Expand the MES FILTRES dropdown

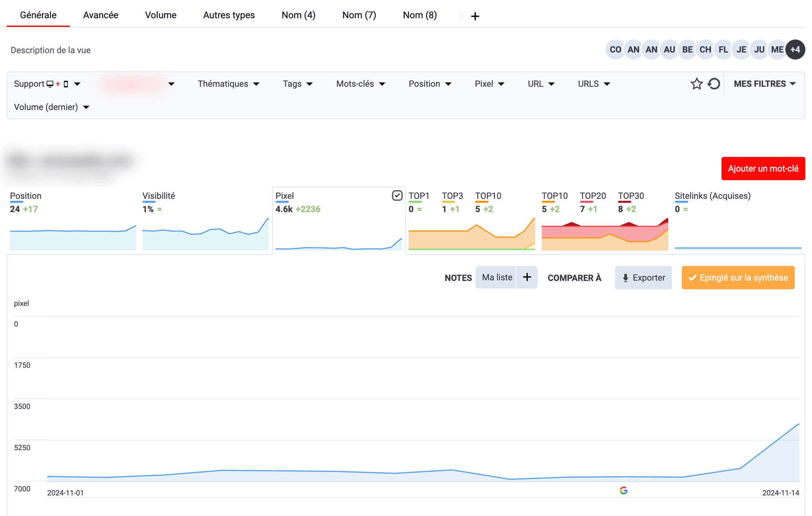tap(764, 84)
